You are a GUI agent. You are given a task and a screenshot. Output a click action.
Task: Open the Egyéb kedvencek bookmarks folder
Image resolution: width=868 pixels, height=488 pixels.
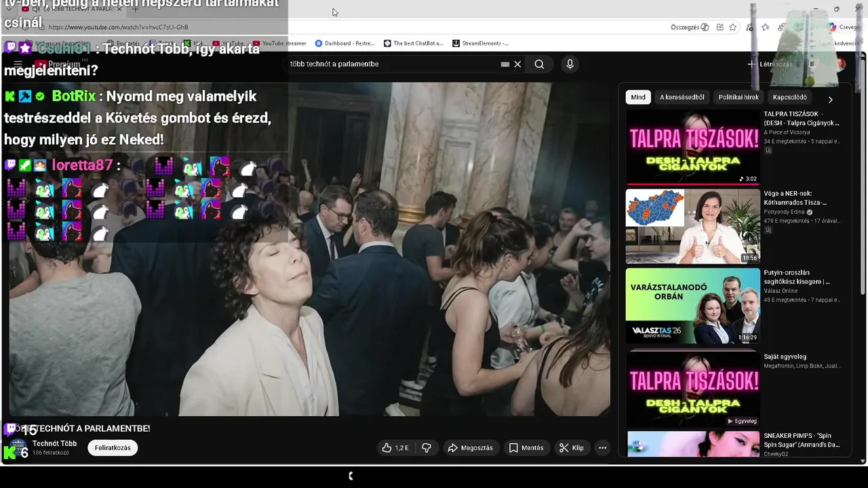[838, 43]
